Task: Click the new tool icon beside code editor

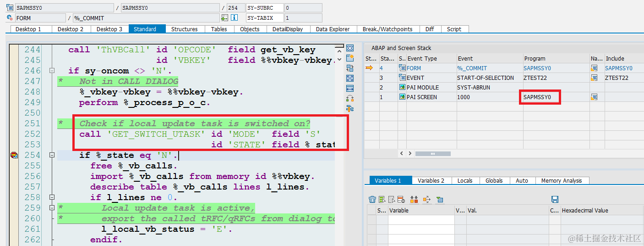Action: click(350, 58)
